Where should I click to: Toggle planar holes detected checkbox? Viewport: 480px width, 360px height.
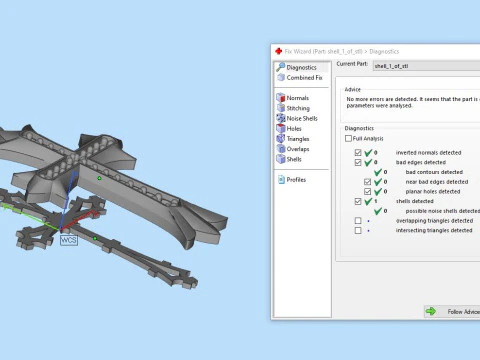tap(367, 191)
